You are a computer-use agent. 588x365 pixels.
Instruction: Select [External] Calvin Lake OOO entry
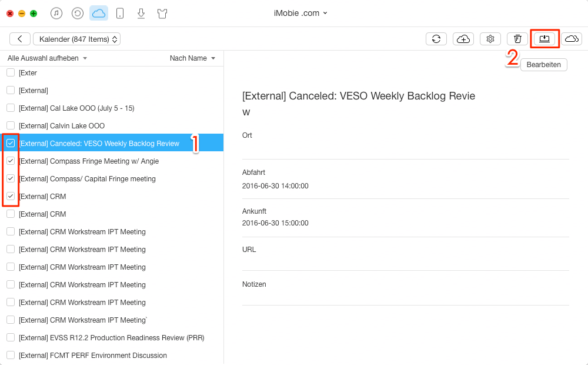[62, 126]
